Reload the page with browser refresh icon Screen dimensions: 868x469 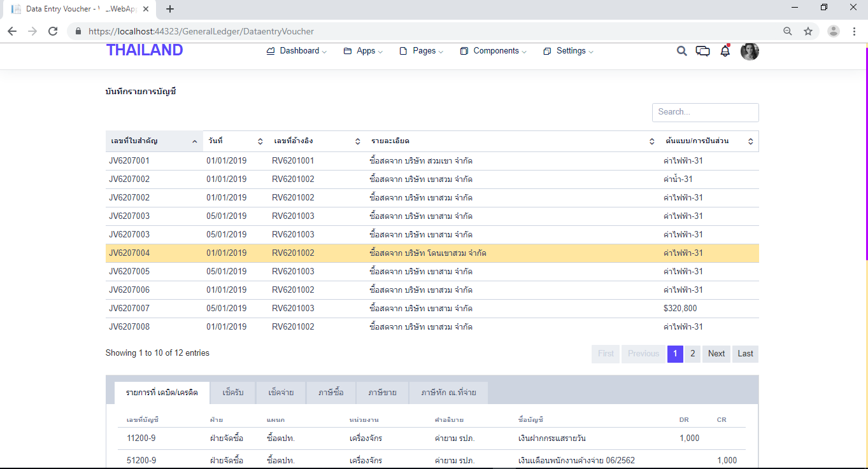pos(53,31)
